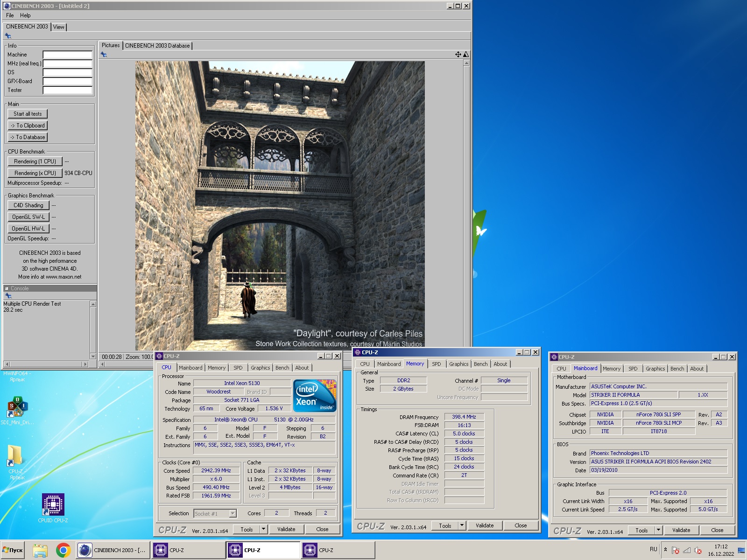Run the OpenGL HW-L test

coord(28,229)
